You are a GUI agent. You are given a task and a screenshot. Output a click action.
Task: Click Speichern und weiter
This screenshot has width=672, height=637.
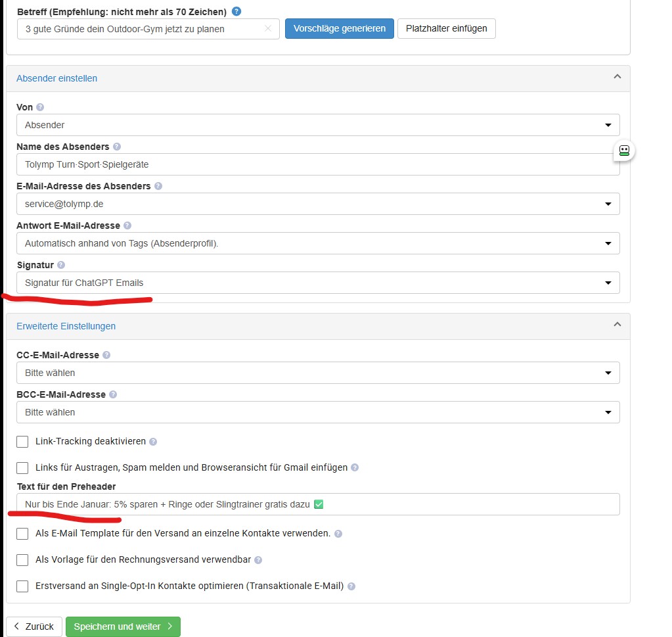[123, 626]
